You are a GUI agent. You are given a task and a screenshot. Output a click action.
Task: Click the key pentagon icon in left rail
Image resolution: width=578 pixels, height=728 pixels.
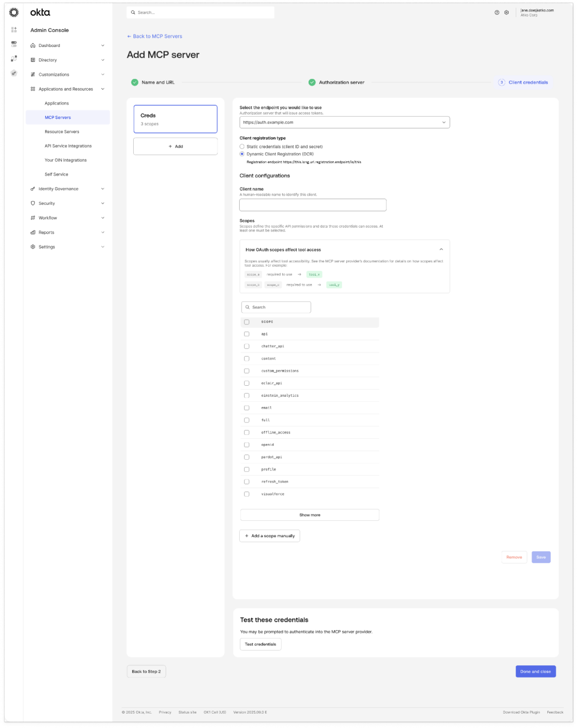coord(14,73)
